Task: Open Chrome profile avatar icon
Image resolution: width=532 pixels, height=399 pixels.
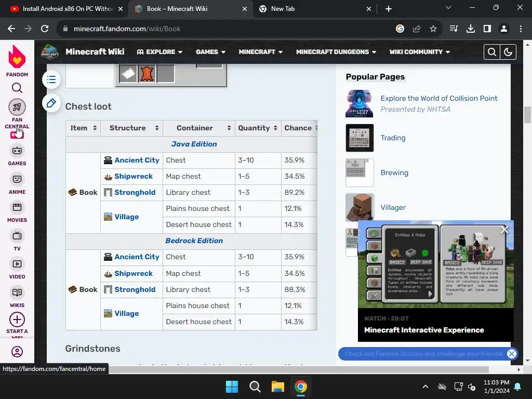Action: point(504,29)
